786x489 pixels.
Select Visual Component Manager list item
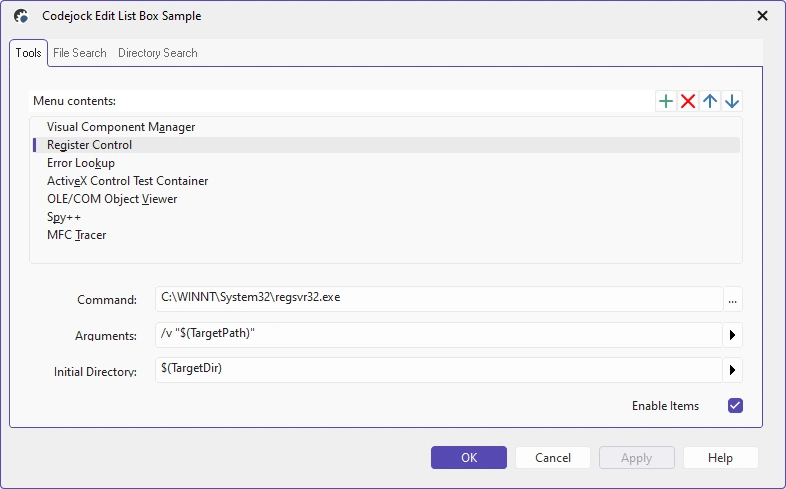click(386, 127)
